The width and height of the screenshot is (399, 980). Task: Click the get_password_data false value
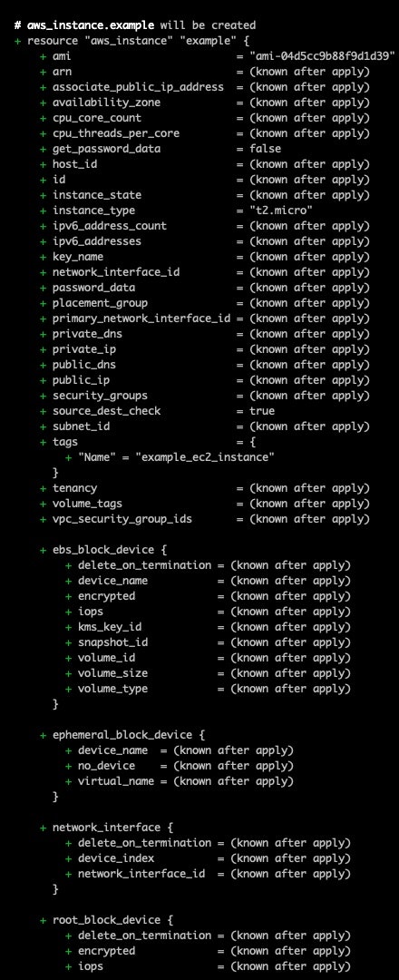tap(265, 149)
